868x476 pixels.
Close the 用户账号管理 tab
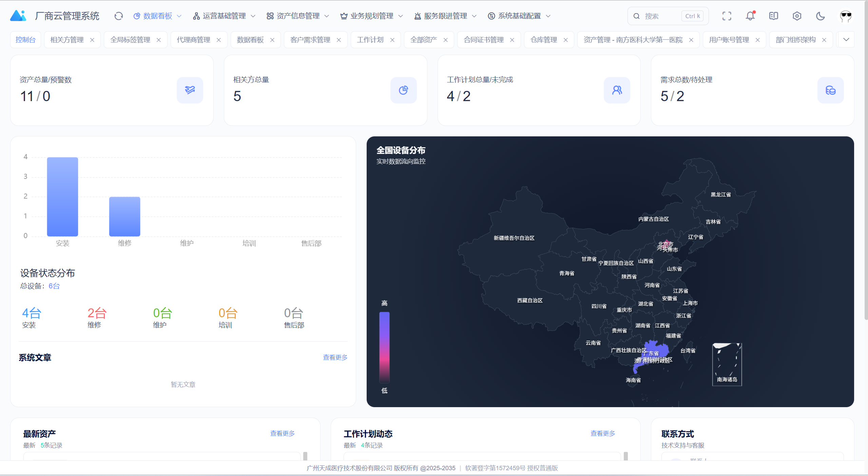click(757, 40)
